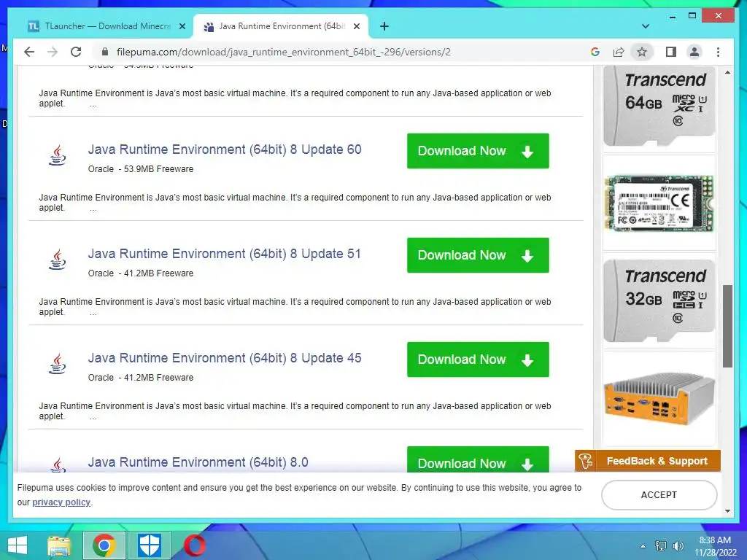Open the Chrome three-dot menu
This screenshot has width=747, height=560.
coord(718,52)
